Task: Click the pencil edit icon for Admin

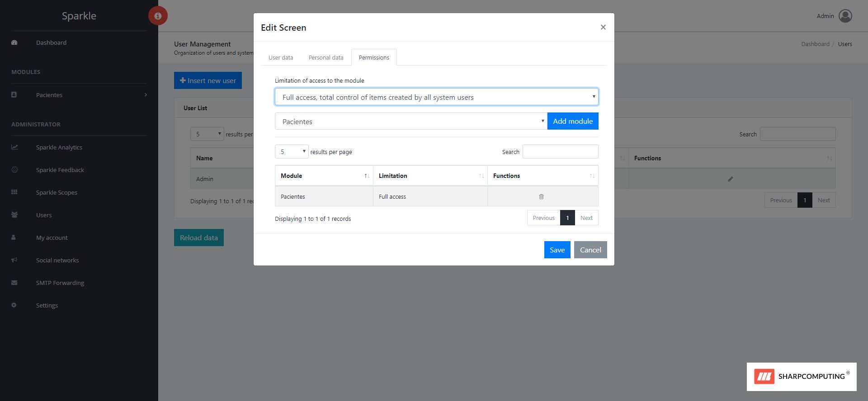Action: pos(730,179)
